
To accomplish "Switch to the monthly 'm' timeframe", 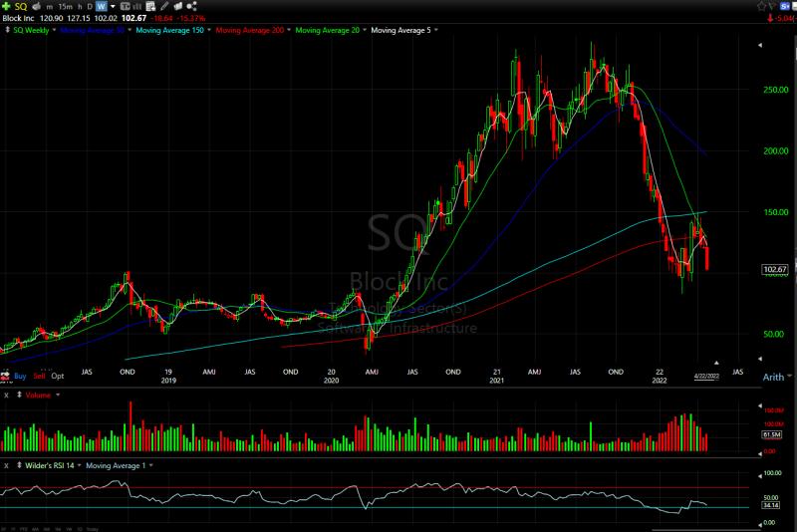I will (x=49, y=7).
